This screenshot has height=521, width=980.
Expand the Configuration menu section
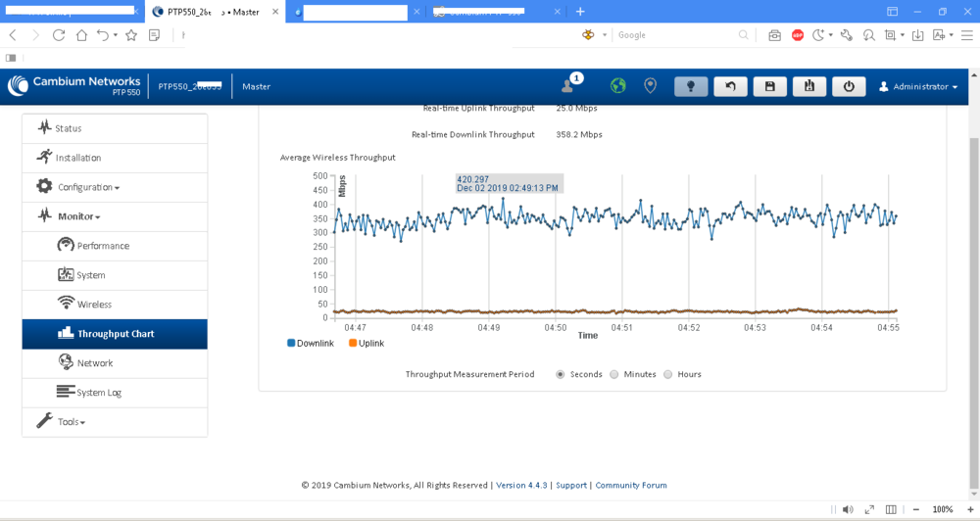[x=88, y=187]
